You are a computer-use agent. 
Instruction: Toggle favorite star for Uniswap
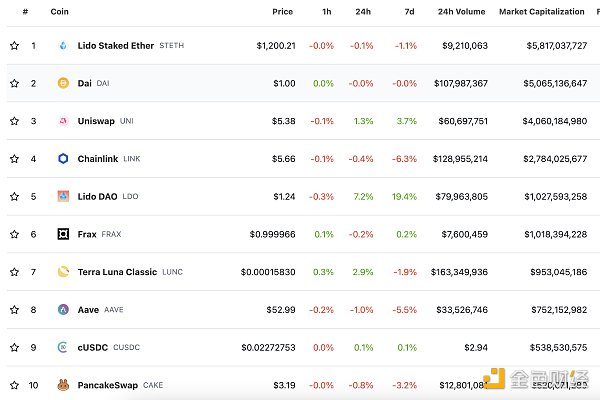tap(14, 121)
